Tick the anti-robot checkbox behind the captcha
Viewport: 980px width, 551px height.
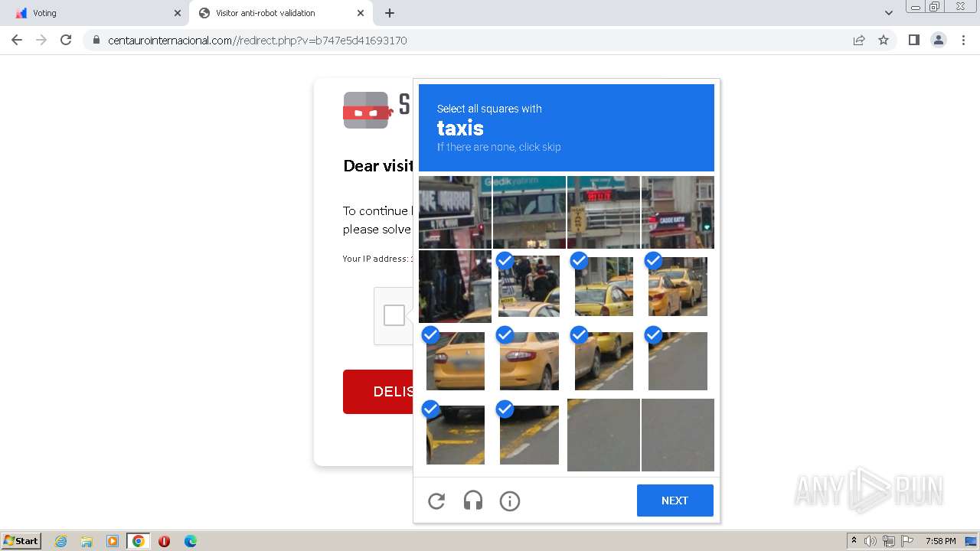394,315
